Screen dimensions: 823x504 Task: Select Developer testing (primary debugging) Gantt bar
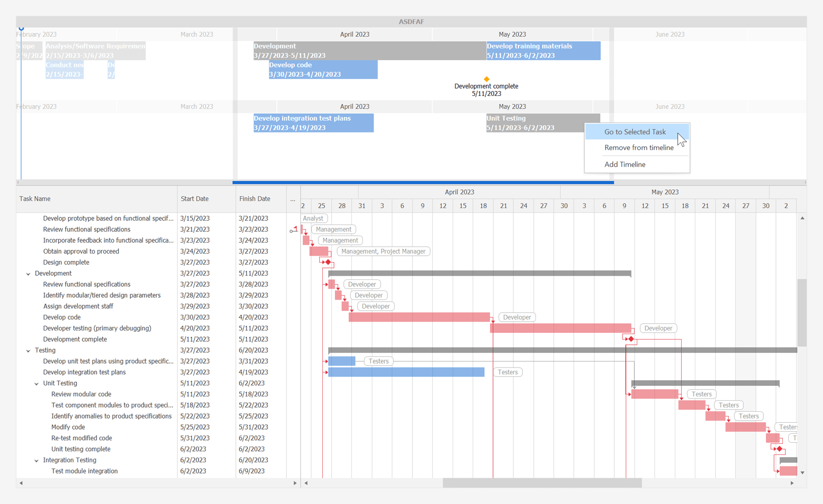pos(561,328)
